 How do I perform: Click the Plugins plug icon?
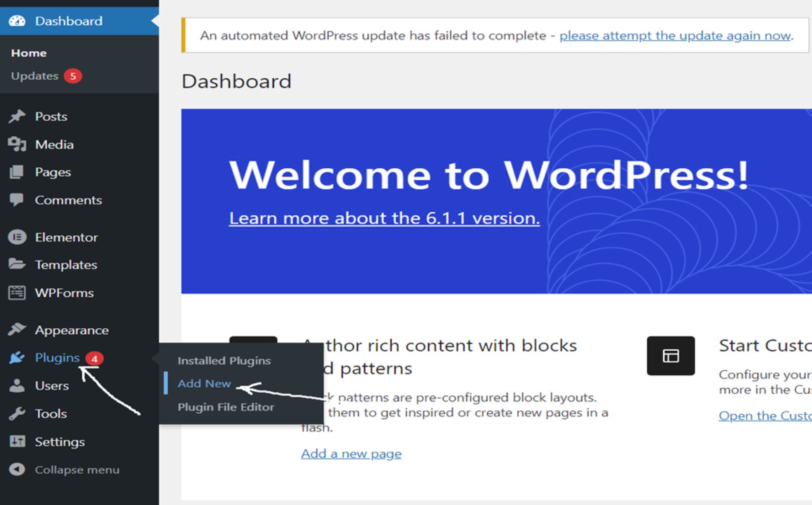click(x=17, y=357)
